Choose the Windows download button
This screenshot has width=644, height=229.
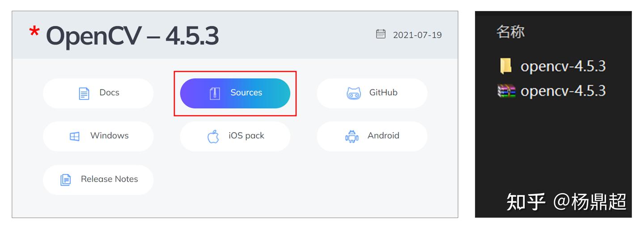tap(98, 136)
